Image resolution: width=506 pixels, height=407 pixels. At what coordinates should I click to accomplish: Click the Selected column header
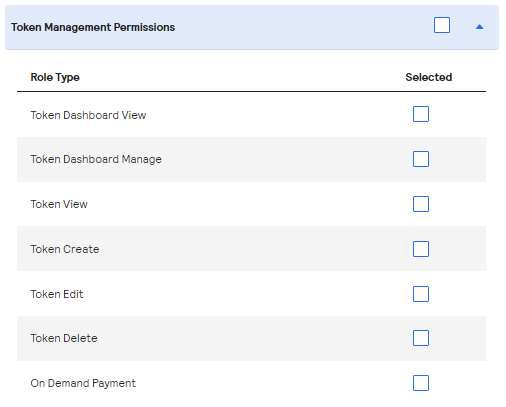pyautogui.click(x=429, y=77)
